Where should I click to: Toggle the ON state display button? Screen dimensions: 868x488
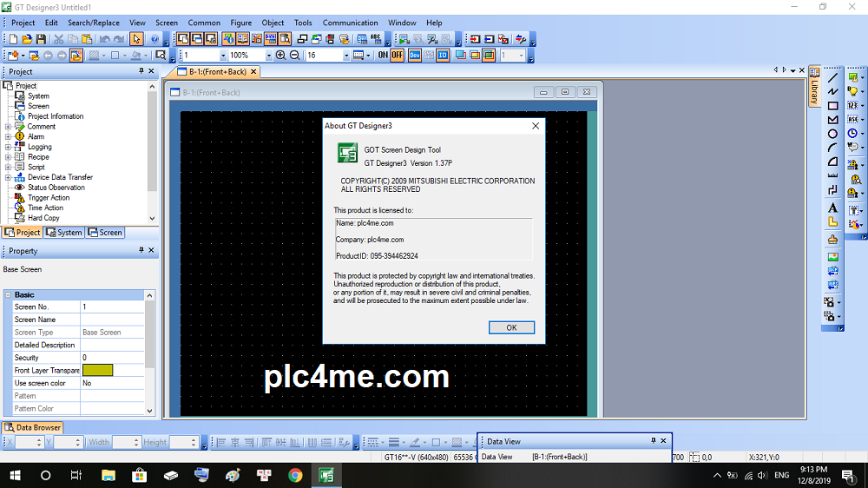click(383, 55)
